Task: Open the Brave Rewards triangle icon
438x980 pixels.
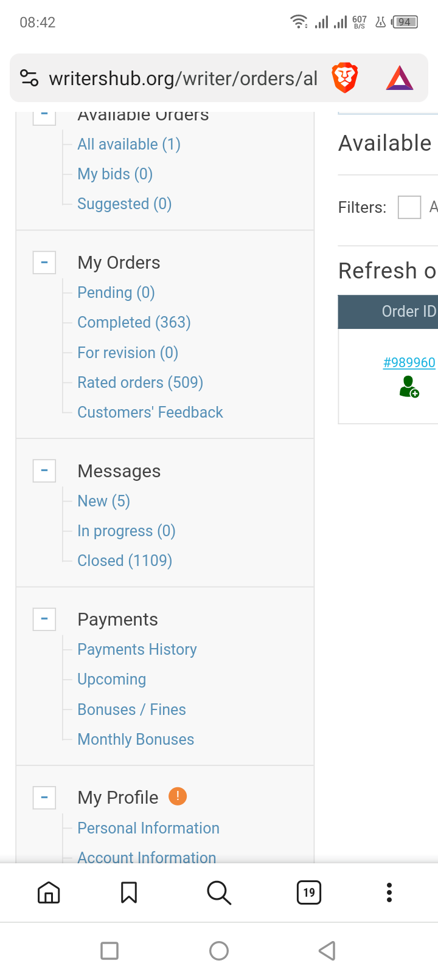Action: pos(400,78)
